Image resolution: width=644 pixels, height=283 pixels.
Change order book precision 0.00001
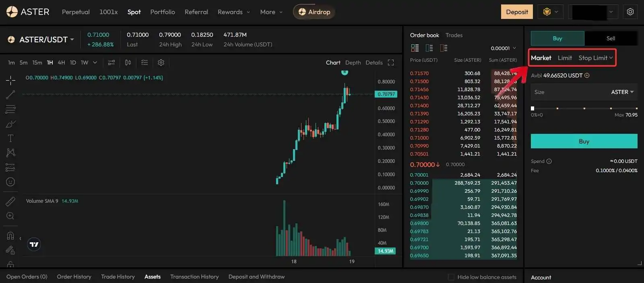[x=504, y=48]
